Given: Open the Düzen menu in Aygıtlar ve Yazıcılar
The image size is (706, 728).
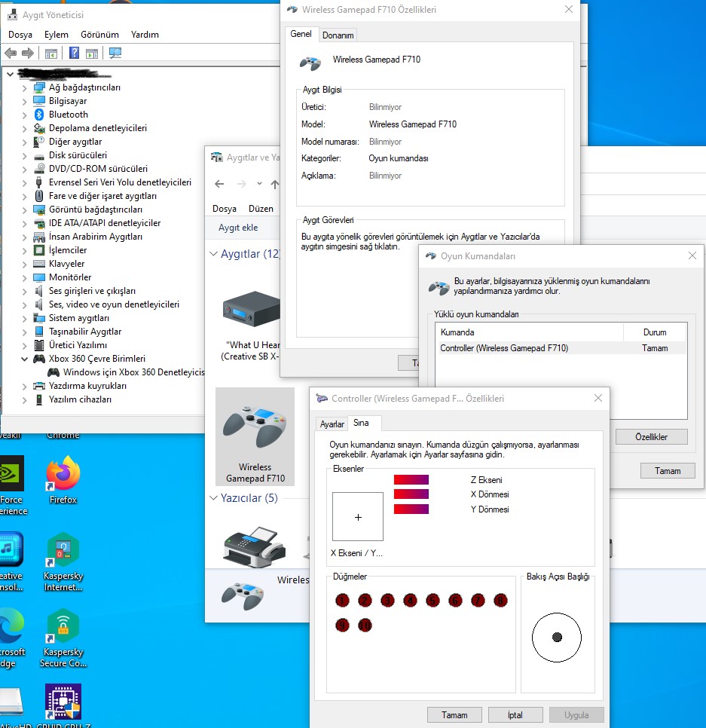Looking at the screenshot, I should pyautogui.click(x=261, y=209).
